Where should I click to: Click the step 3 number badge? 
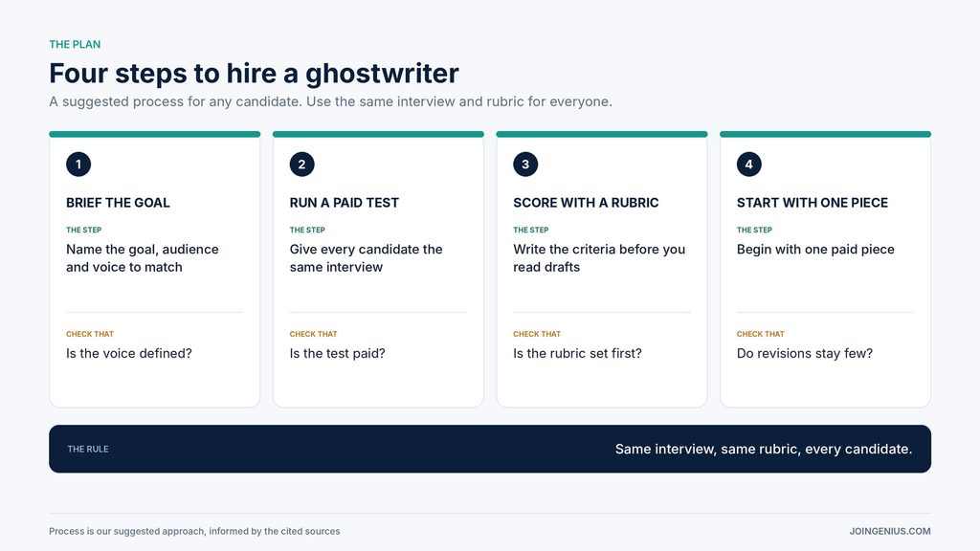525,165
